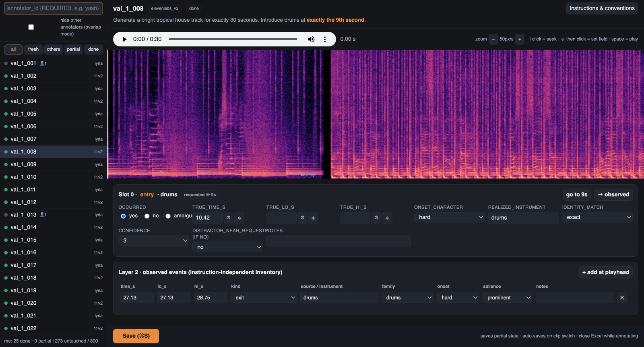Click the done status tag in header

[x=194, y=8]
